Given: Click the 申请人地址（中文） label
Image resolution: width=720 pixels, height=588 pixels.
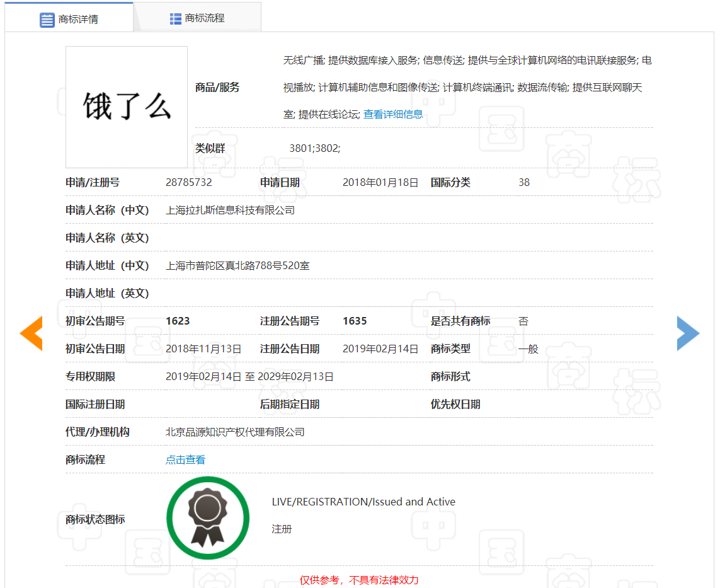Looking at the screenshot, I should (107, 265).
